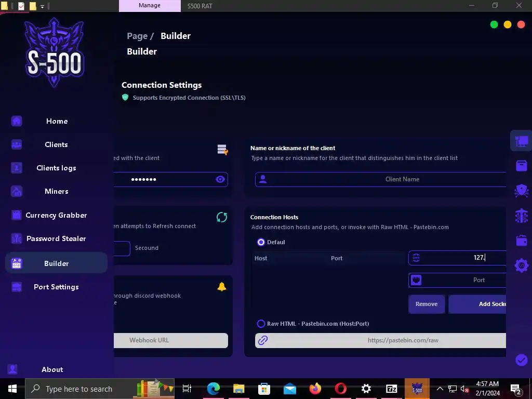Click the link icon in pastebin field
532x399 pixels.
click(x=263, y=340)
